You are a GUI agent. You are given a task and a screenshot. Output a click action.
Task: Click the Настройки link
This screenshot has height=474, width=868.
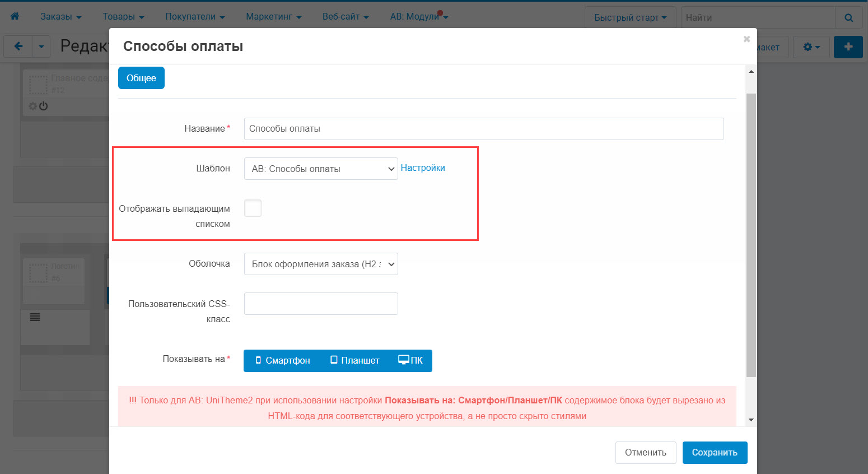(x=423, y=168)
